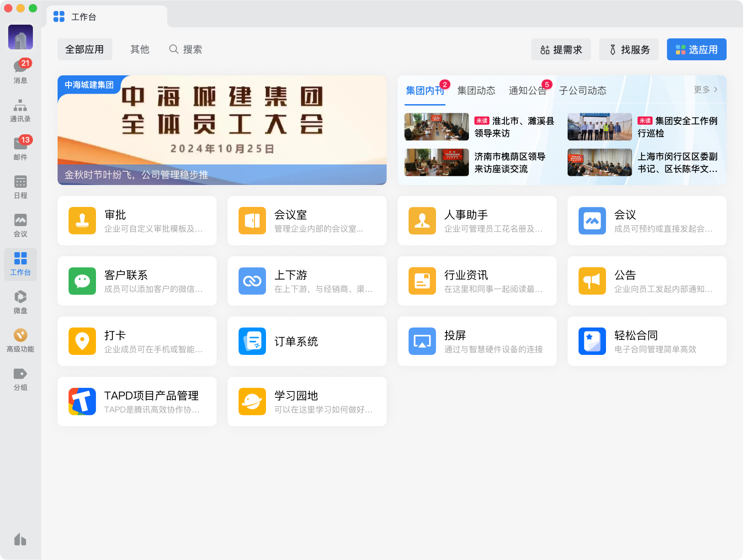Open the 订单系统 order system icon

(x=252, y=341)
